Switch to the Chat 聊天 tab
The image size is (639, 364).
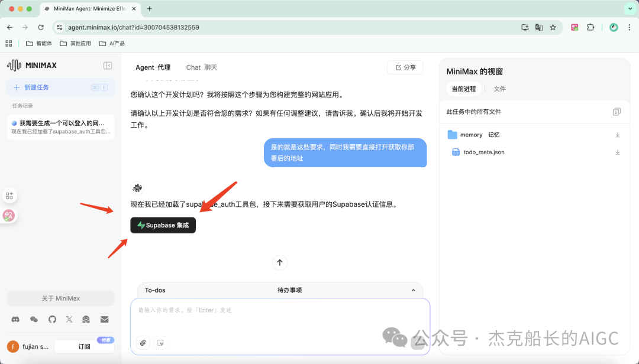point(202,67)
